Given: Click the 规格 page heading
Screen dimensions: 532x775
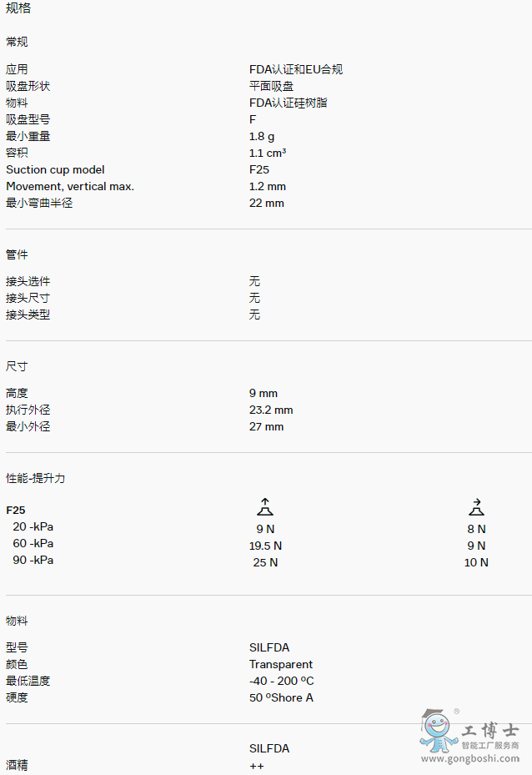Looking at the screenshot, I should click(x=18, y=8).
